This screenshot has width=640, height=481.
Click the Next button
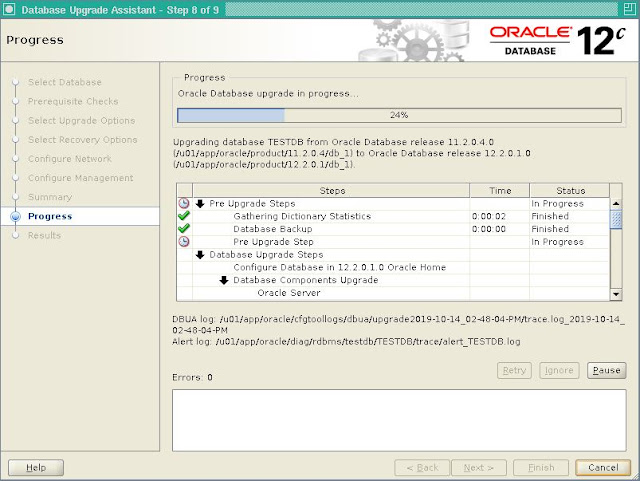coord(479,468)
